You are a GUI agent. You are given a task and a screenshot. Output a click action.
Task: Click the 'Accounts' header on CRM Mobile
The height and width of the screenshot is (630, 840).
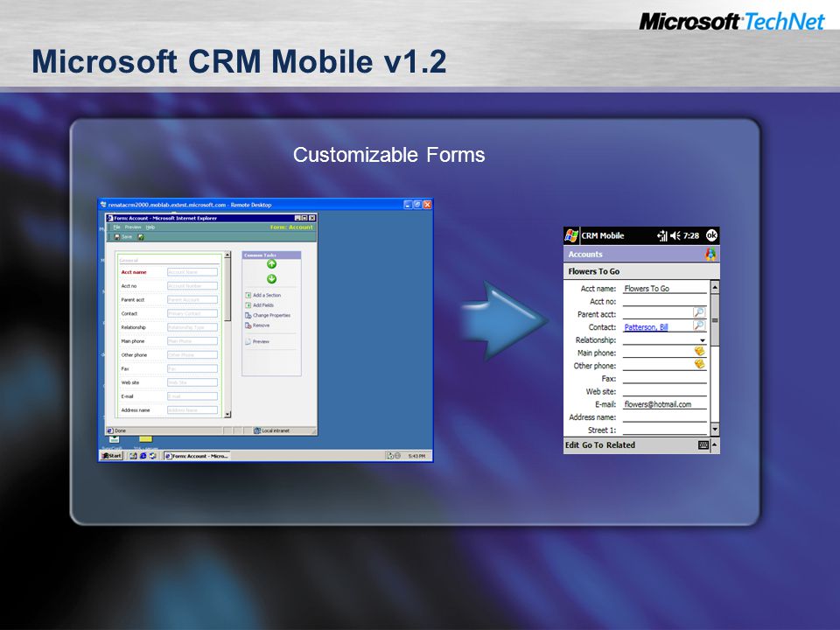pos(585,255)
